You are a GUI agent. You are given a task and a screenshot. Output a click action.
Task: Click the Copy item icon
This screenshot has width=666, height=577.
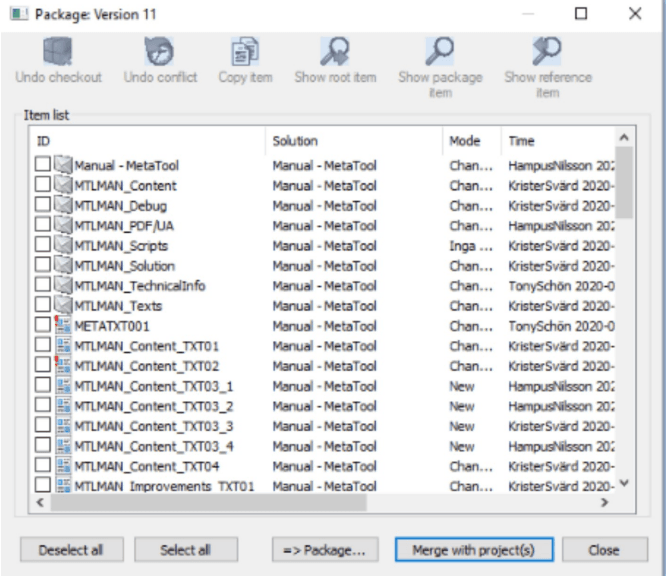coord(246,51)
